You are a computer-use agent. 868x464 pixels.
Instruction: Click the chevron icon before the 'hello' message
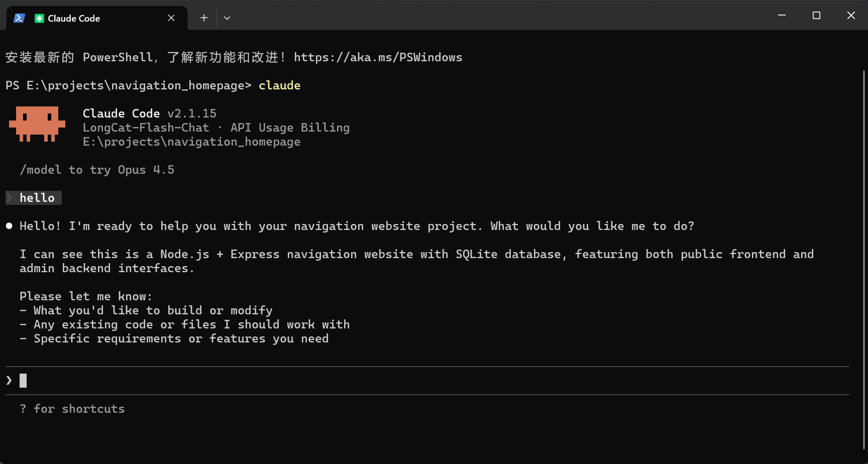point(9,197)
